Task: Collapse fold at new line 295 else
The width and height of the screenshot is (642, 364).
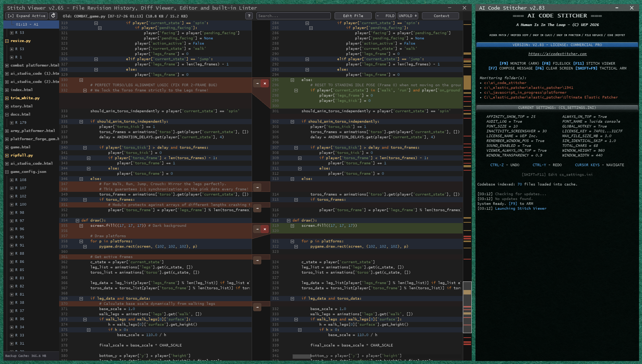Action: tap(292, 80)
